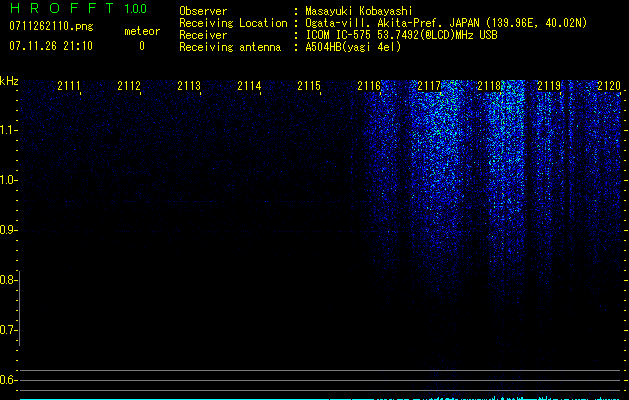The height and width of the screenshot is (400, 629).
Task: Click the meteor count value 0
Action: 142,46
